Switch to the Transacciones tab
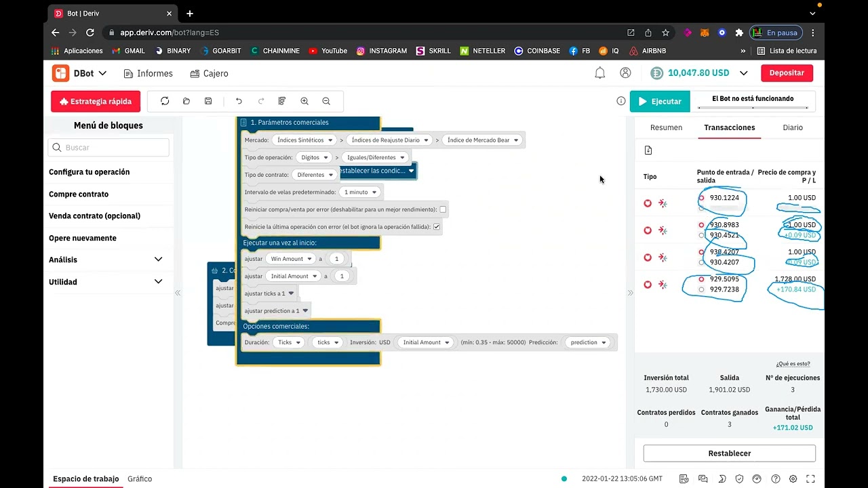The height and width of the screenshot is (488, 868). click(730, 127)
